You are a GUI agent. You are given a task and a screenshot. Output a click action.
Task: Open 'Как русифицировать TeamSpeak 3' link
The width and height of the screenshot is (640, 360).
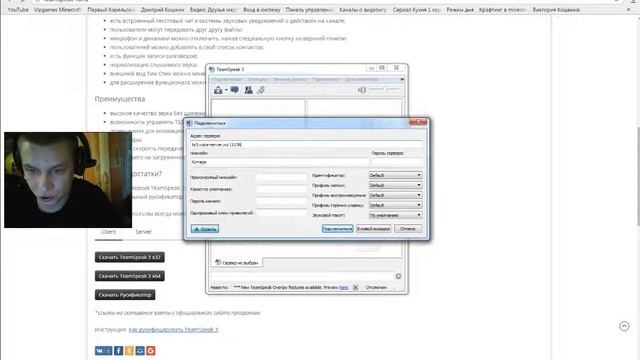pos(173,329)
